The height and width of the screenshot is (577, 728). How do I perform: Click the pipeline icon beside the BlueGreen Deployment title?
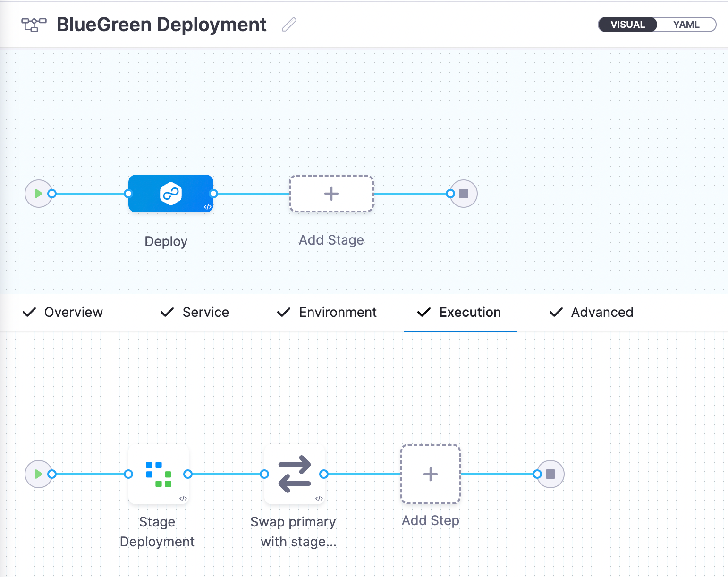[34, 25]
